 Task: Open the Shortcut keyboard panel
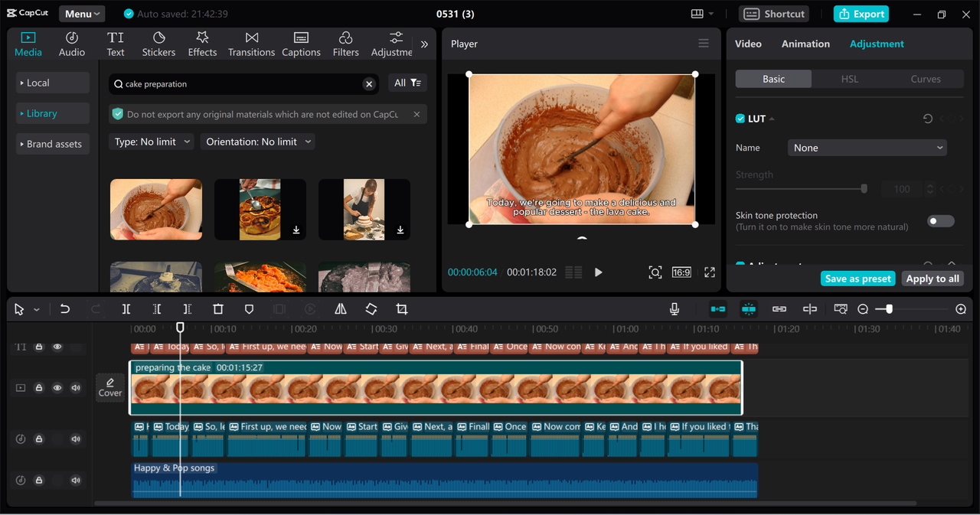[774, 14]
